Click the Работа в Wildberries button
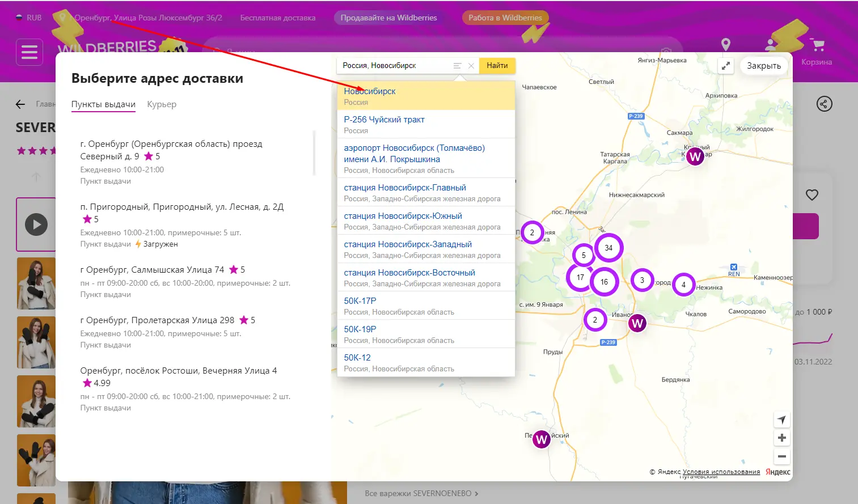858x504 pixels. tap(505, 18)
